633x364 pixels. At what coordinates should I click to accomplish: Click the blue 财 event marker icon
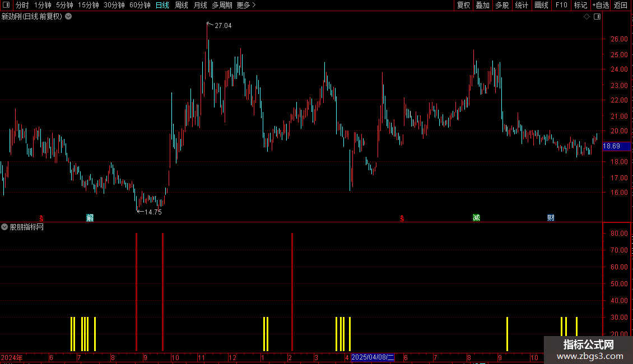click(x=551, y=218)
